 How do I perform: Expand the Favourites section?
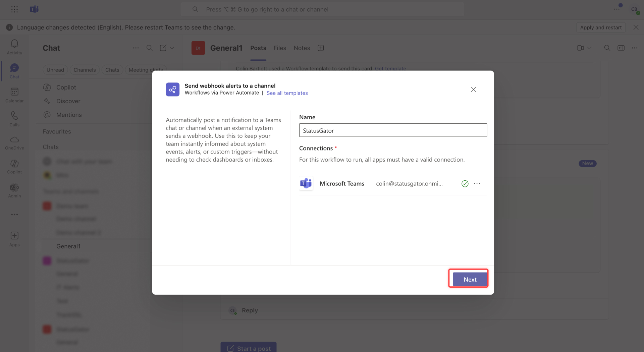pos(57,131)
